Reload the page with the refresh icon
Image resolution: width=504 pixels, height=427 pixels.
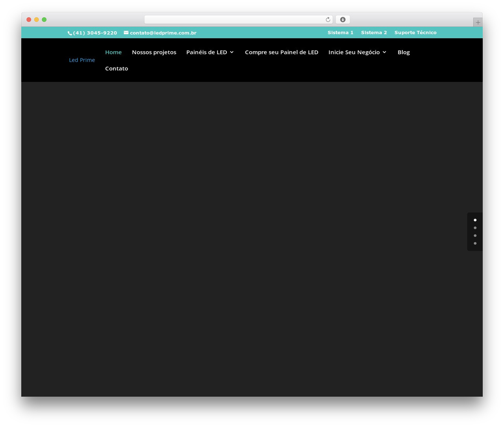[328, 20]
